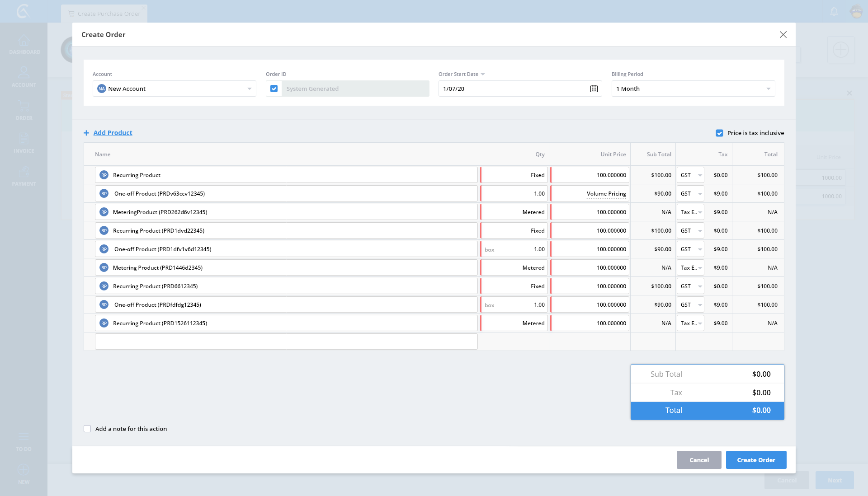
Task: Toggle Price is tax inclusive checkbox
Action: pyautogui.click(x=719, y=133)
